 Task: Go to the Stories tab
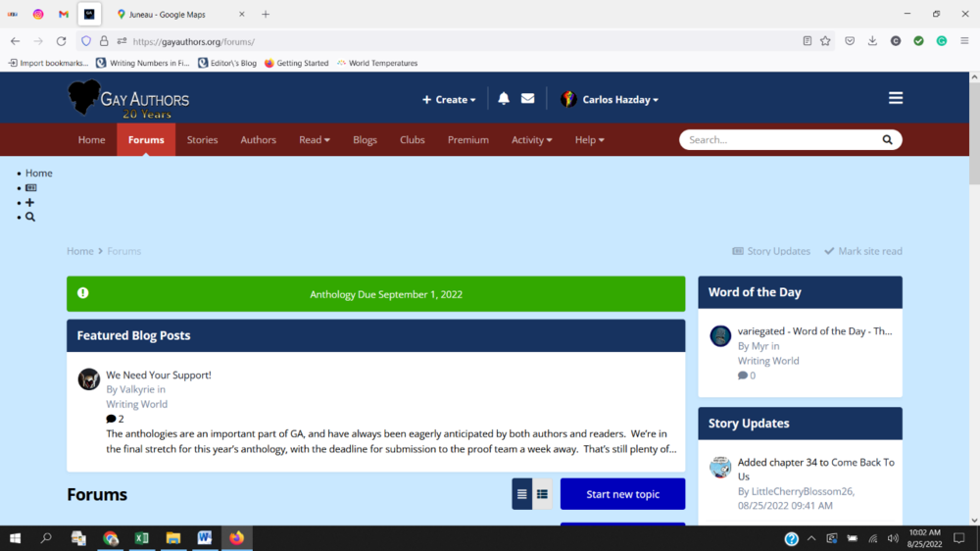[x=202, y=140]
